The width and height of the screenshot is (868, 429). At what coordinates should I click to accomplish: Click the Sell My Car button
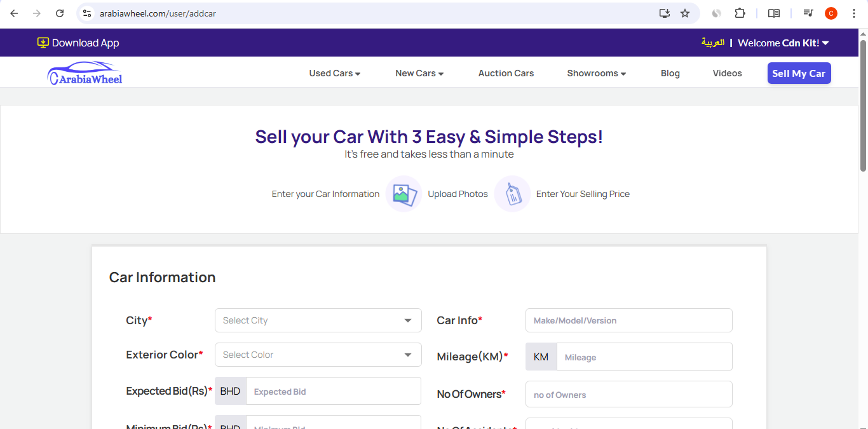(799, 73)
